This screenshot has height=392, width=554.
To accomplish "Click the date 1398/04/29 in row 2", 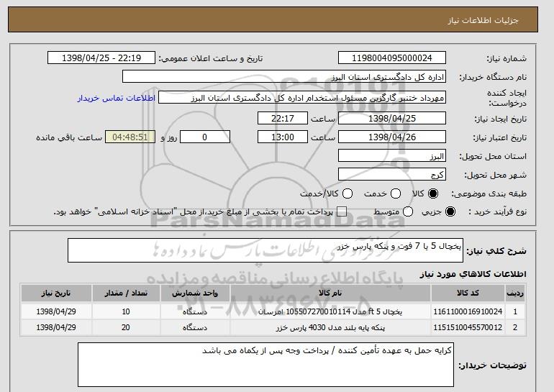I will pyautogui.click(x=56, y=327).
